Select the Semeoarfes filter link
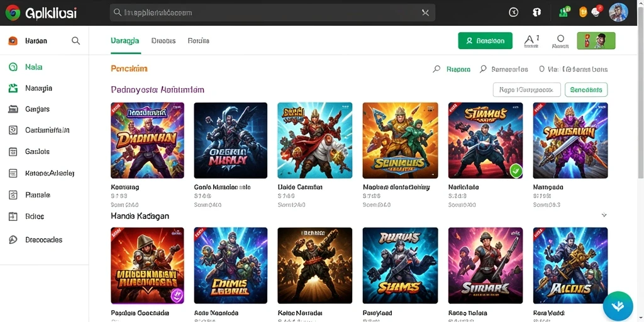This screenshot has width=644, height=322. click(509, 69)
